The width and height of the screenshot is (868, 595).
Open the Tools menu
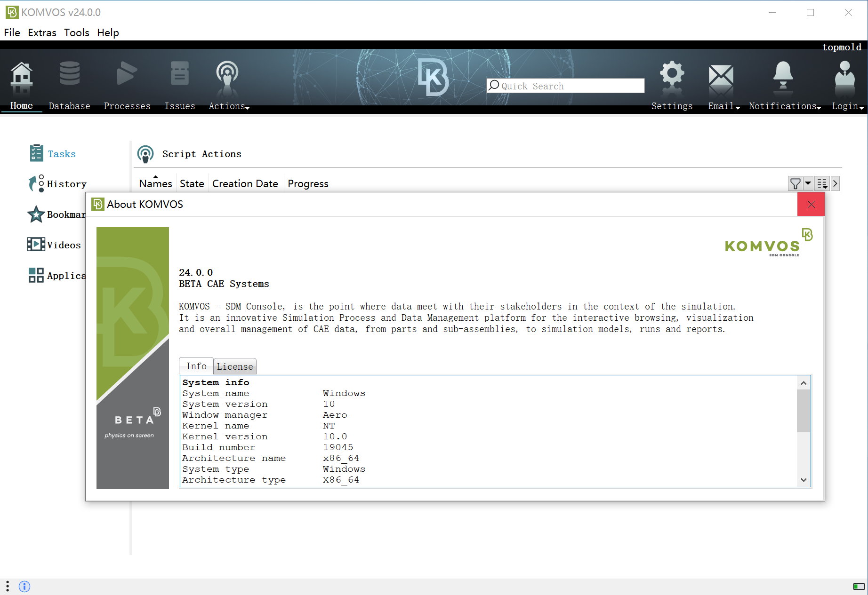click(x=77, y=32)
